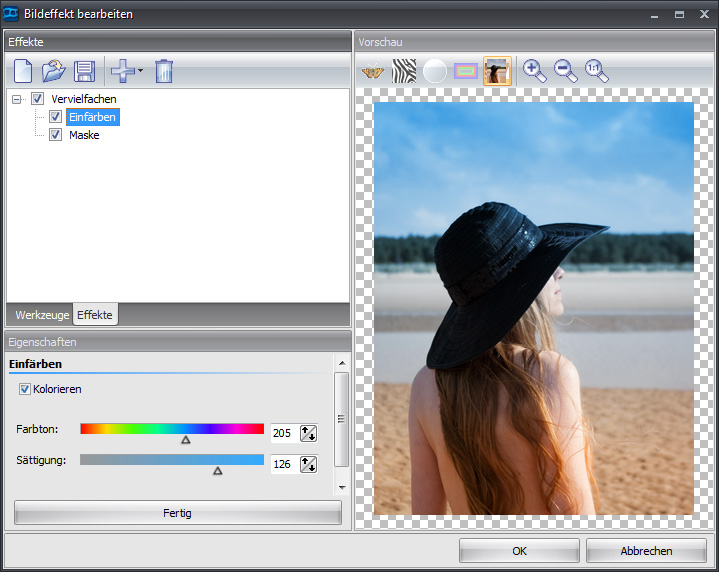This screenshot has height=572, width=719.
Task: Select the zebra pattern preview image
Action: pos(404,71)
